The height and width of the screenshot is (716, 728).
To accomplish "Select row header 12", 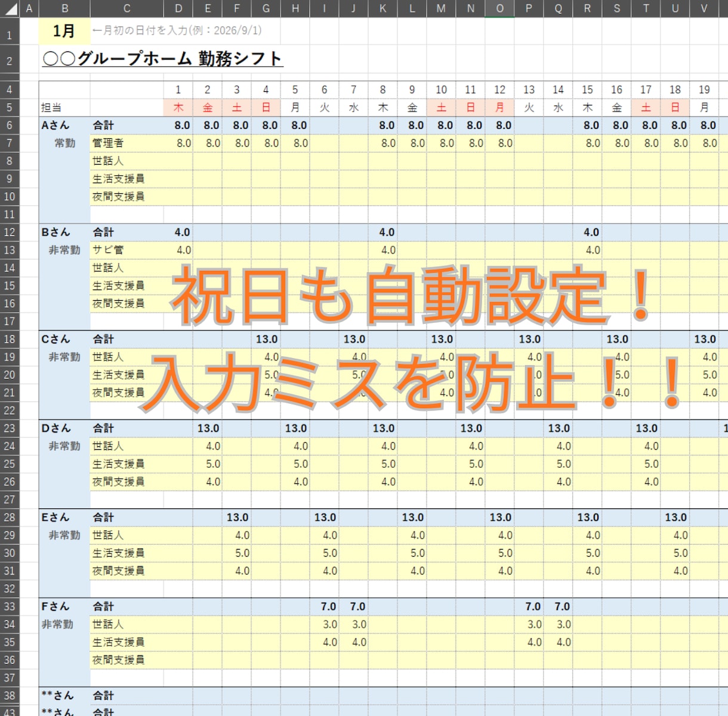I will tap(10, 232).
